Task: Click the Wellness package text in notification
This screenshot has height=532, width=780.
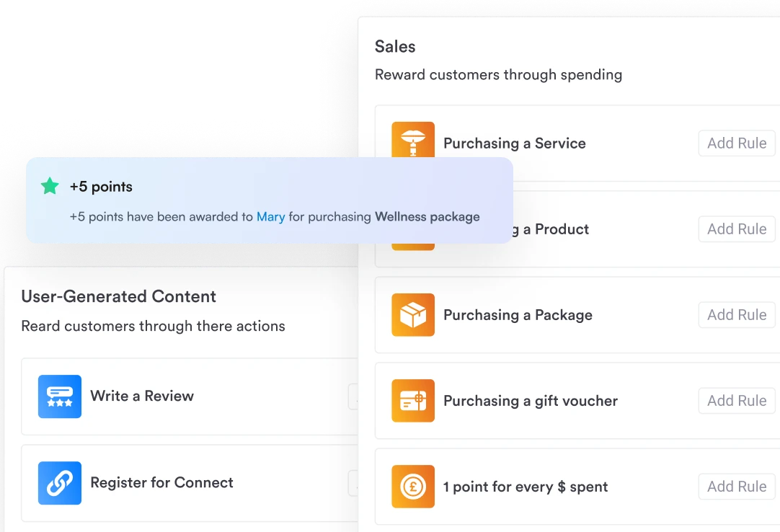Action: (x=427, y=216)
